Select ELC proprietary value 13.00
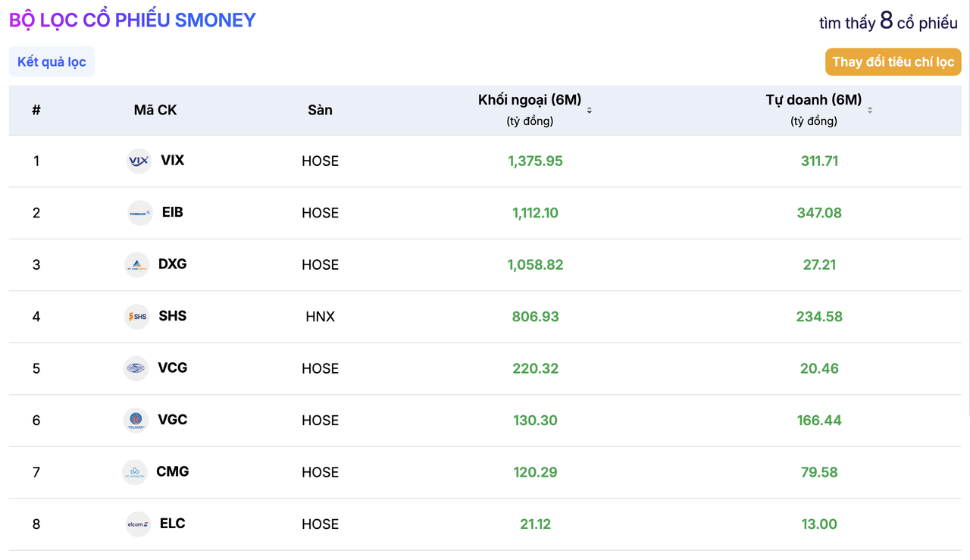Screen dimensions: 970x560 coord(819,524)
